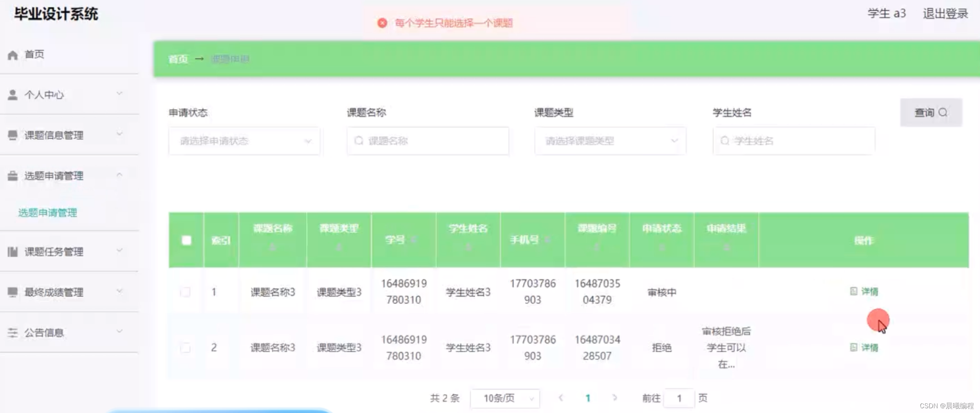
Task: Click the 学生 a3 user label
Action: [x=887, y=13]
